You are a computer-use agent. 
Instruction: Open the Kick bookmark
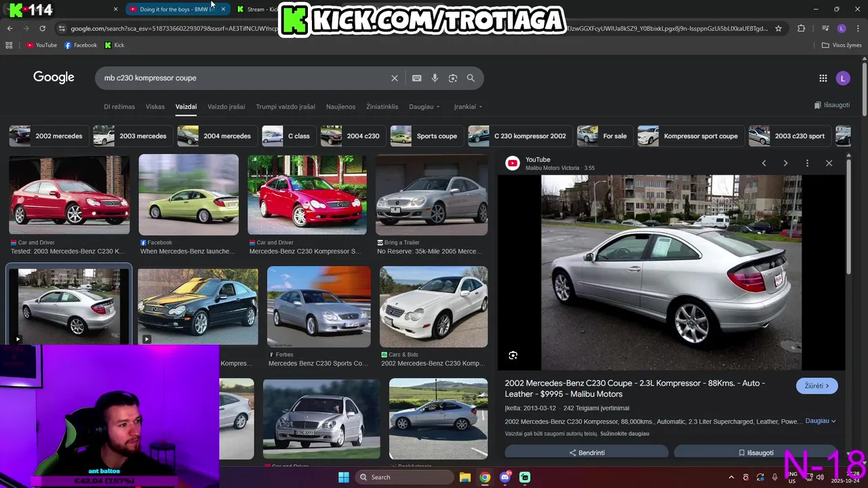point(114,45)
